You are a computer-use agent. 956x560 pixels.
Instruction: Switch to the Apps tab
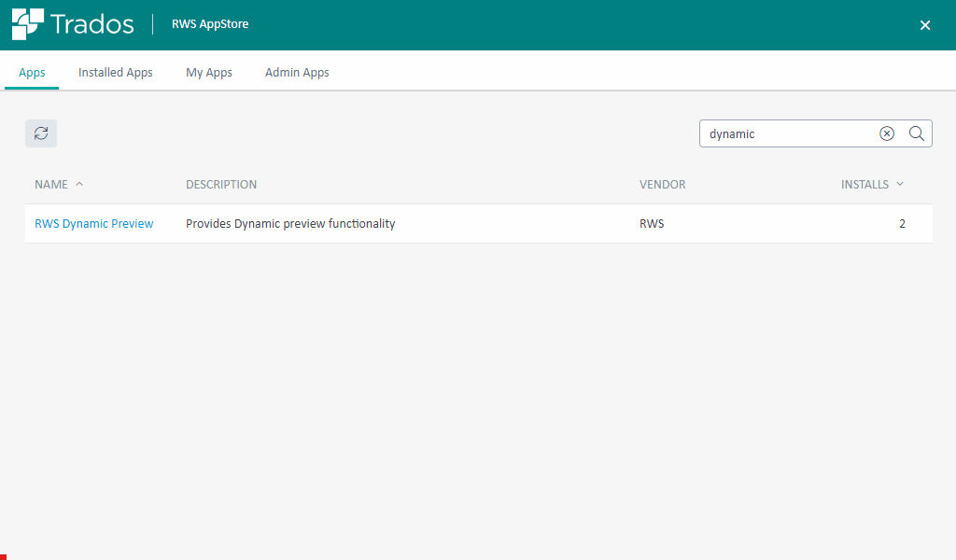click(x=32, y=72)
